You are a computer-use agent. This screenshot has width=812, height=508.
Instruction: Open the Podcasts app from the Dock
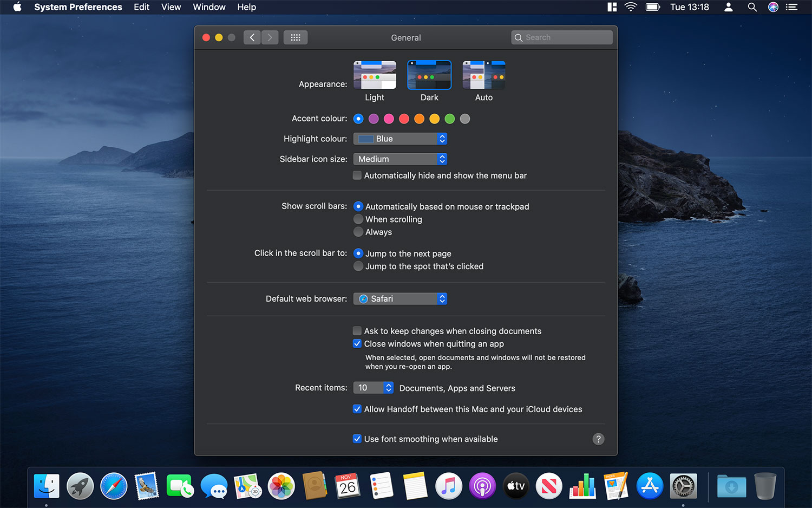(x=482, y=486)
